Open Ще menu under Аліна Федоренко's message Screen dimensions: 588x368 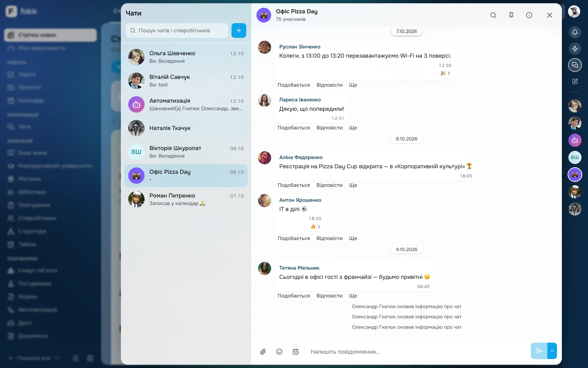(x=353, y=185)
